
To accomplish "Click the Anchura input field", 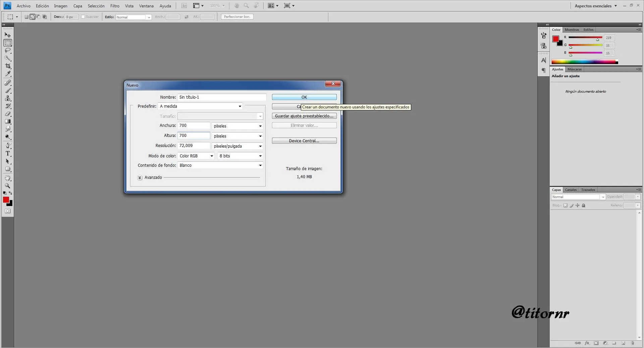I will (x=194, y=126).
